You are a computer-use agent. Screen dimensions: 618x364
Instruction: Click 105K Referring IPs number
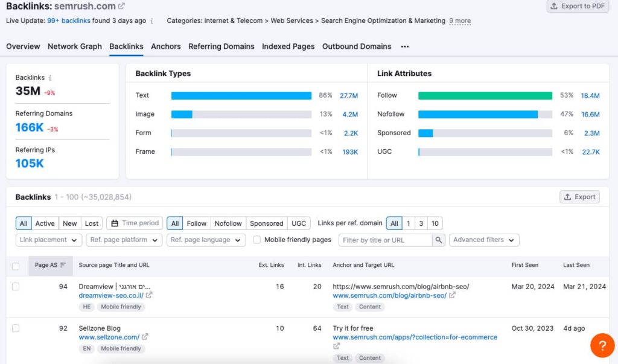click(x=30, y=163)
